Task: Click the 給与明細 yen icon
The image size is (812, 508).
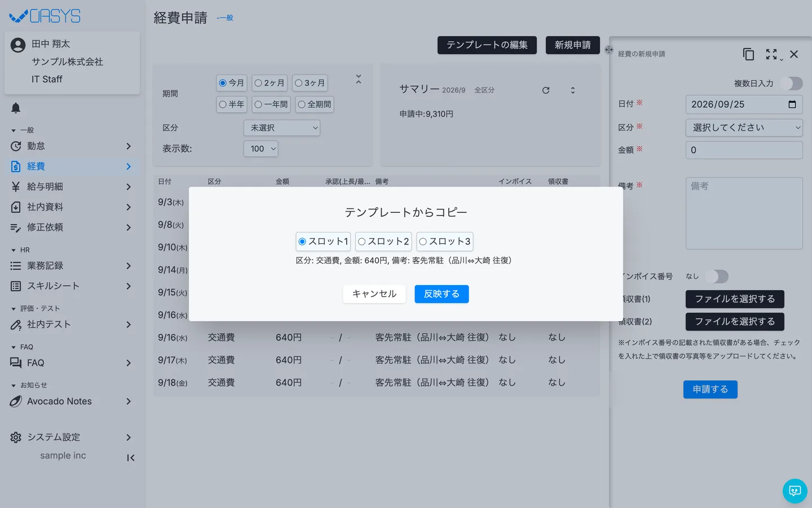Action: 16,187
